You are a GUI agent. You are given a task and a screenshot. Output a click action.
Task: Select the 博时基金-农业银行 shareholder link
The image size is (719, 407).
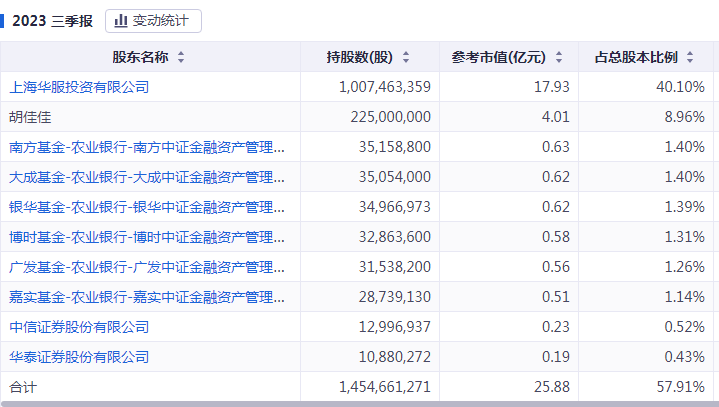tap(147, 237)
